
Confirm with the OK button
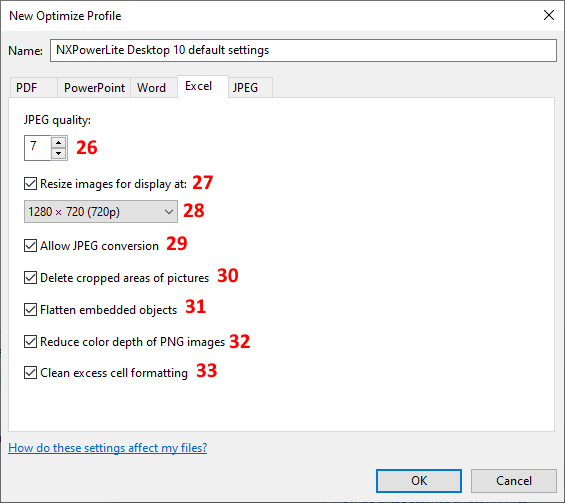tap(419, 481)
